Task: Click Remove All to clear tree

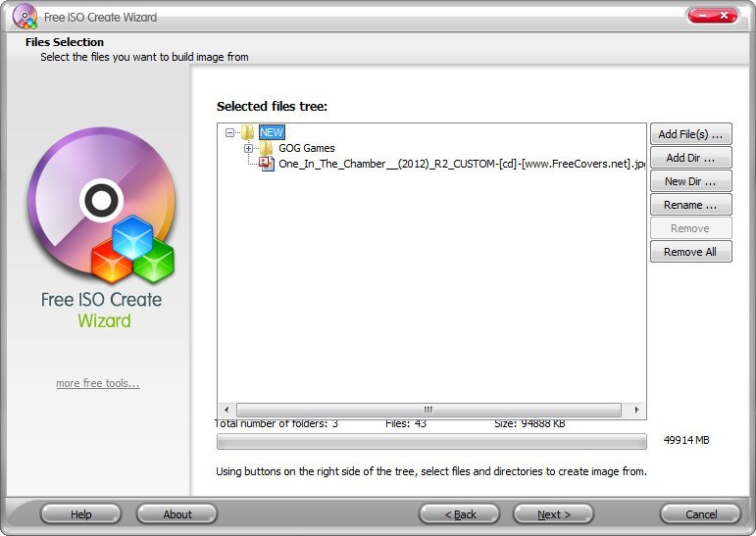Action: (x=691, y=252)
